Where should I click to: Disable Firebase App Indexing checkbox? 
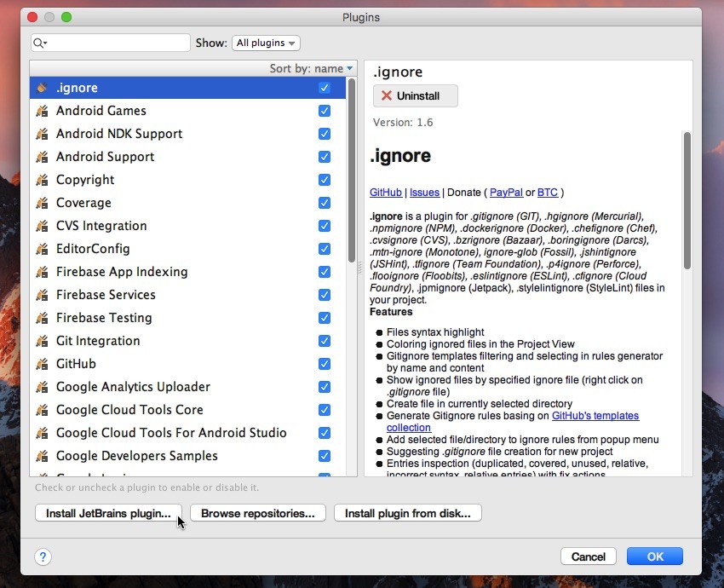[325, 272]
